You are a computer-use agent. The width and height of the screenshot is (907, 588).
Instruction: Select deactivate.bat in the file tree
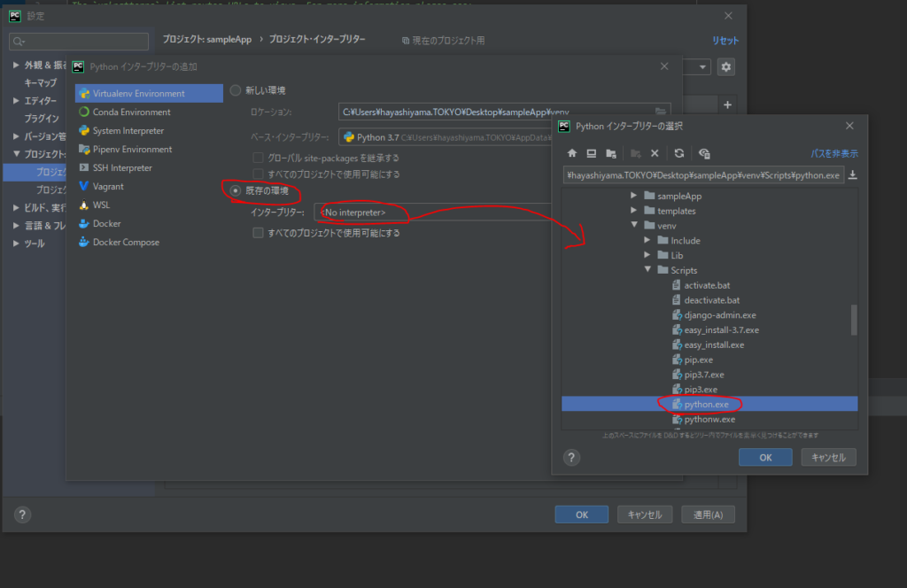click(x=709, y=300)
